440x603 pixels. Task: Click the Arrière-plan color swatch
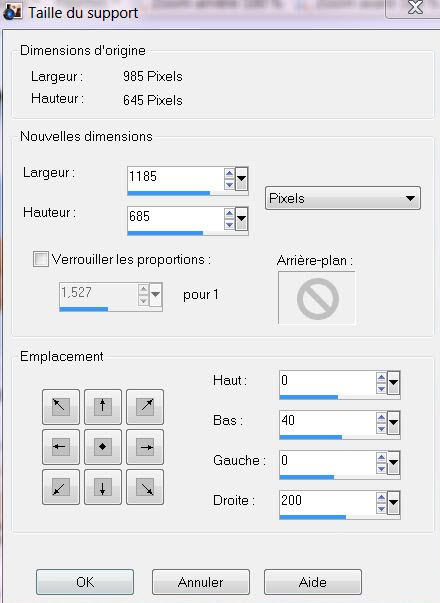(x=317, y=298)
